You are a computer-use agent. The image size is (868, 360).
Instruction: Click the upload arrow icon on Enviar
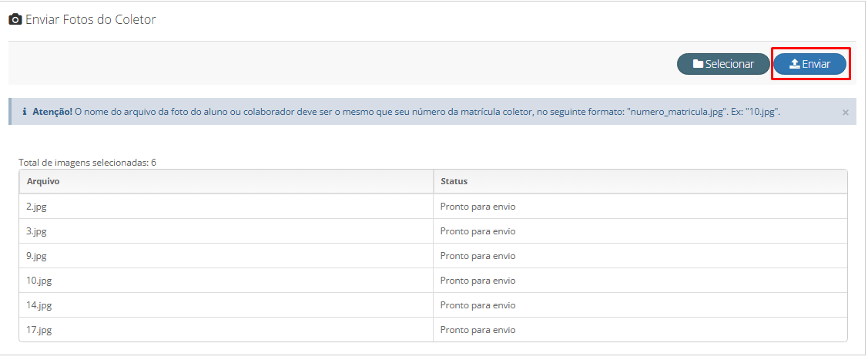[x=794, y=64]
